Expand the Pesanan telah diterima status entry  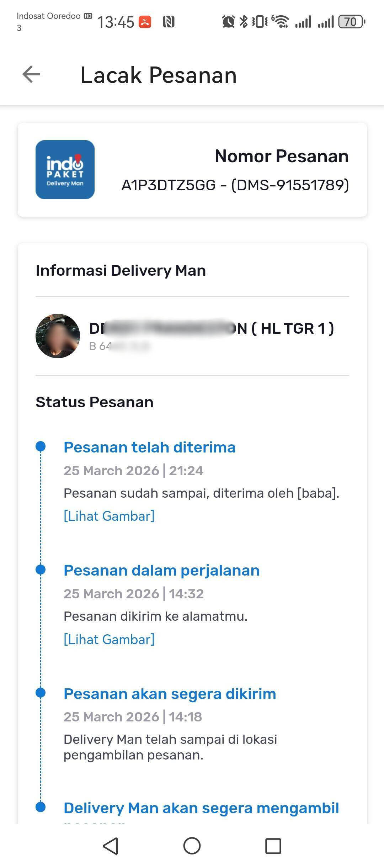[x=149, y=447]
